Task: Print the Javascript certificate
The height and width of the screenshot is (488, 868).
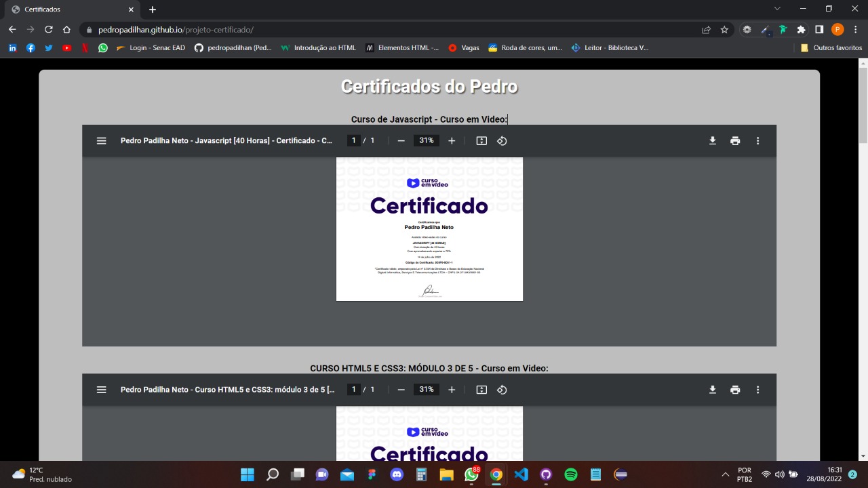Action: [735, 140]
